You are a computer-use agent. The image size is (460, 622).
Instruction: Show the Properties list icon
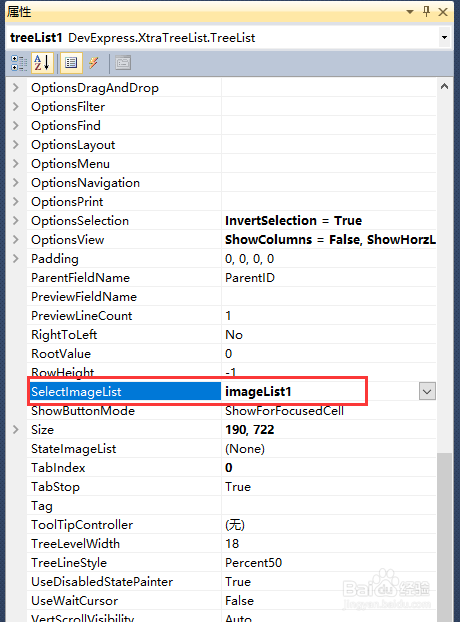coord(71,63)
